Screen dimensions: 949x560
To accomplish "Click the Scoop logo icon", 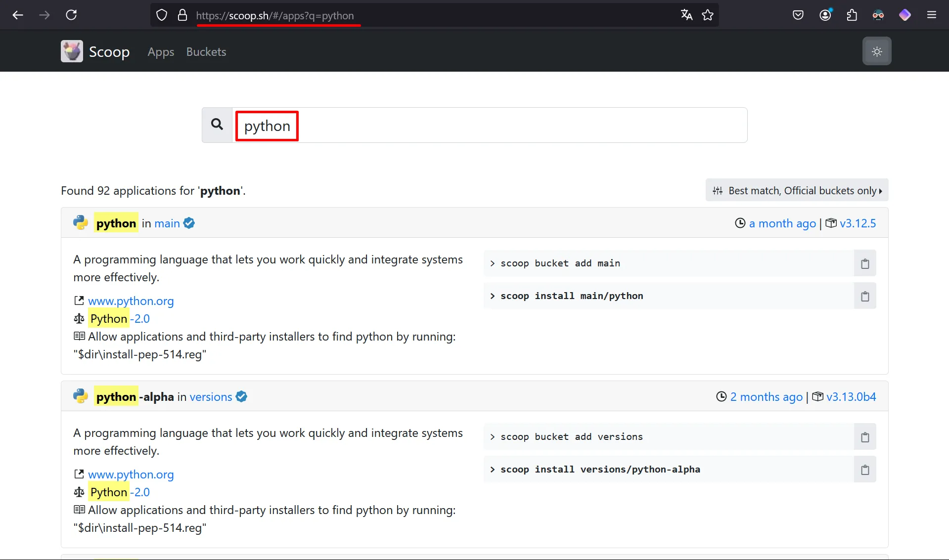I will point(72,51).
